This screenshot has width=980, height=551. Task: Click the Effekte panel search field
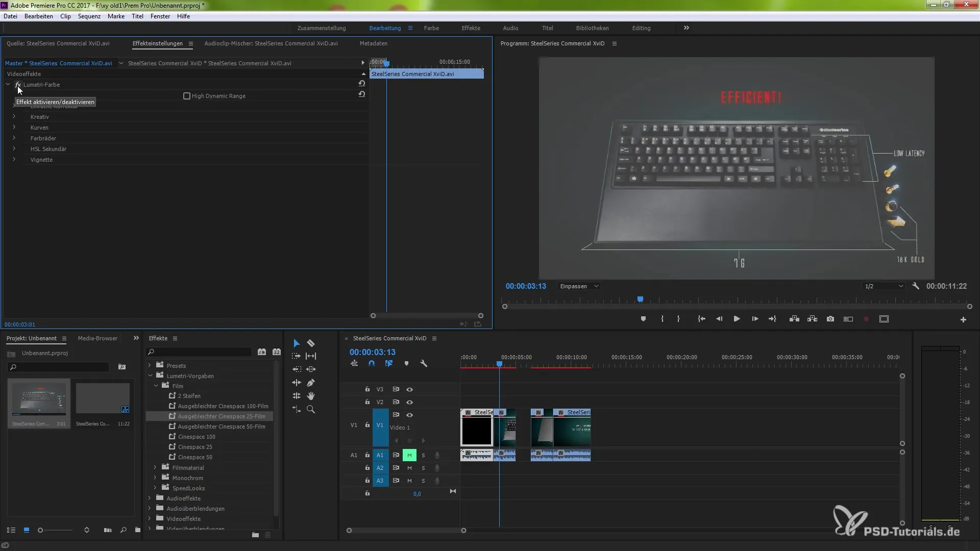click(x=199, y=352)
